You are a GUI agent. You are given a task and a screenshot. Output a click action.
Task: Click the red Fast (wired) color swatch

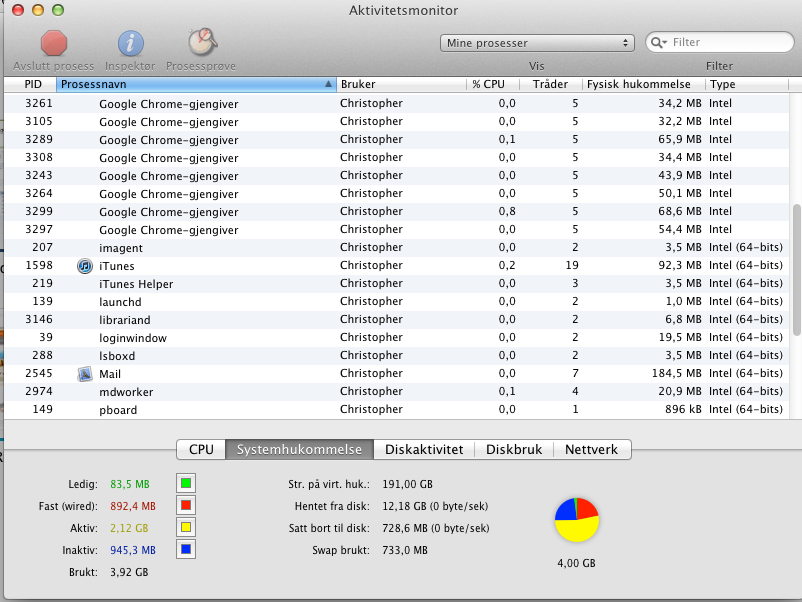point(186,505)
